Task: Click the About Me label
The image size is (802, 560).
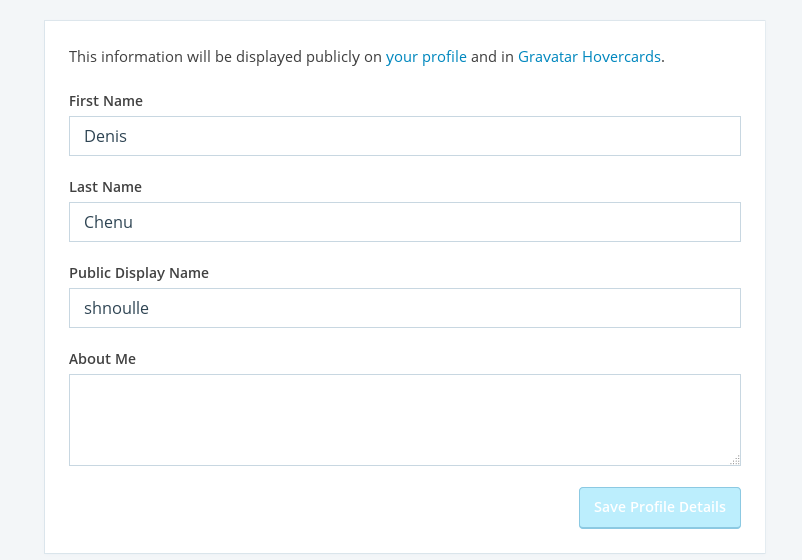Action: click(102, 359)
